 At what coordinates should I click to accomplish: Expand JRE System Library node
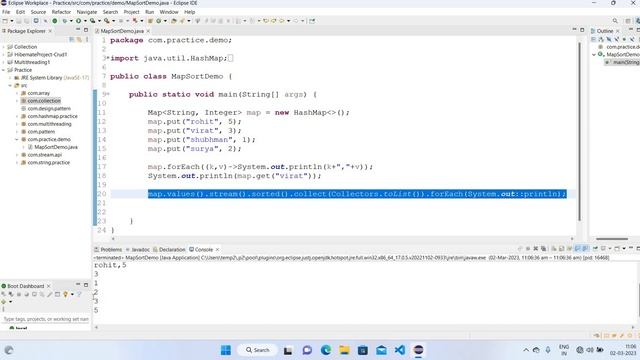pos(10,78)
